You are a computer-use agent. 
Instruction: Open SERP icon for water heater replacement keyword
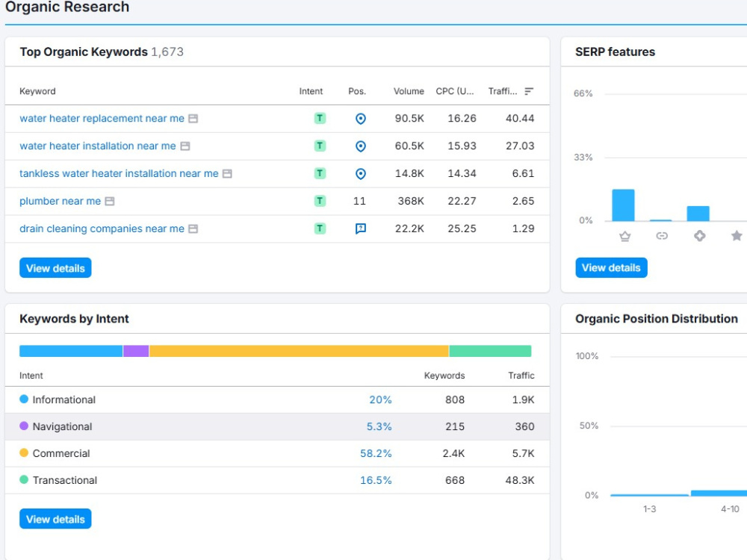193,119
